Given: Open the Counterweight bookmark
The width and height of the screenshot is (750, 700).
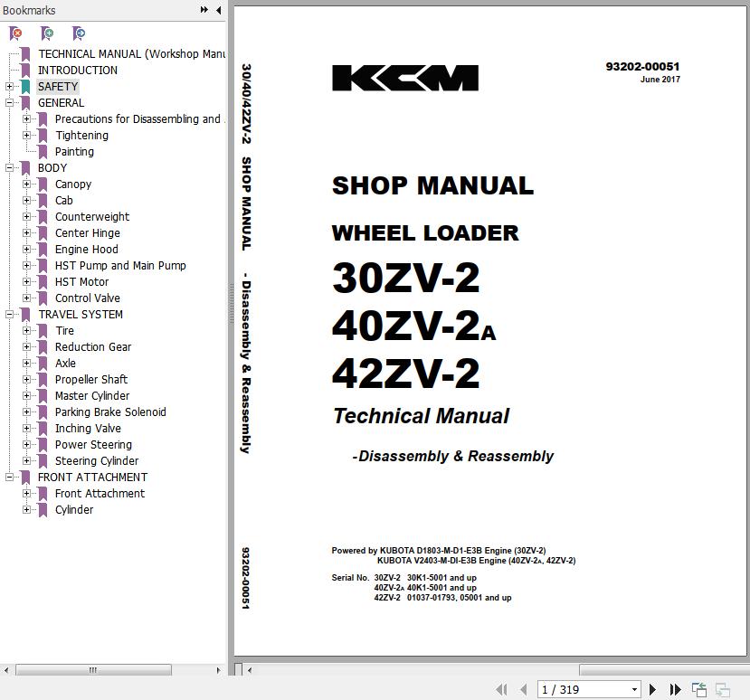Looking at the screenshot, I should [x=92, y=216].
